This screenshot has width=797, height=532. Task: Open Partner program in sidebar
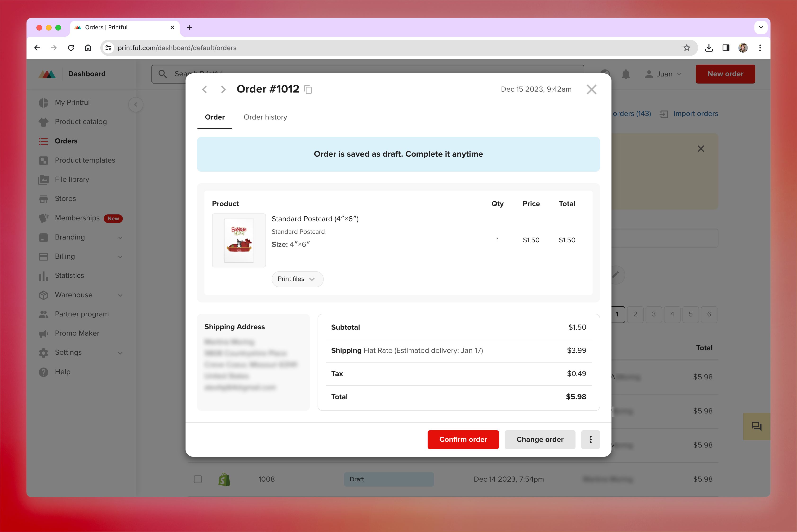tap(82, 314)
